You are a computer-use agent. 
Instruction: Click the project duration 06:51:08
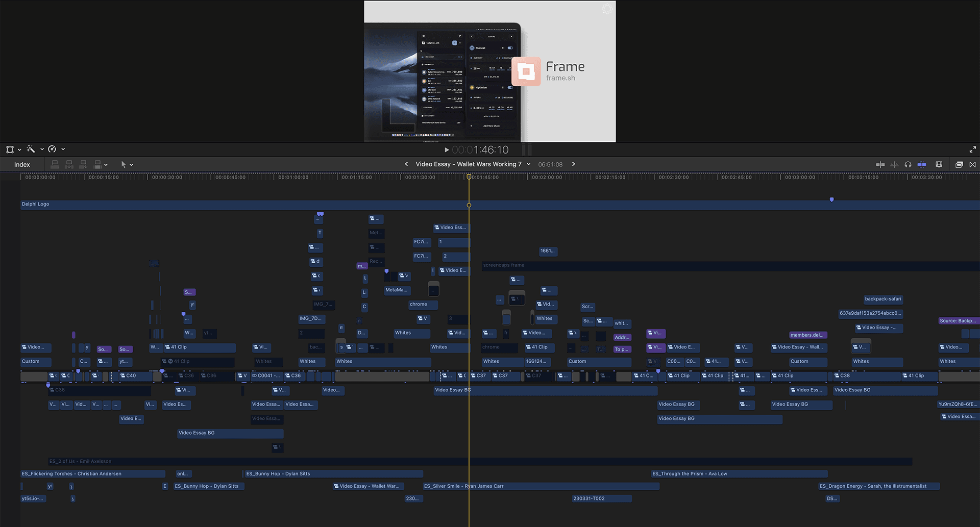pyautogui.click(x=550, y=164)
